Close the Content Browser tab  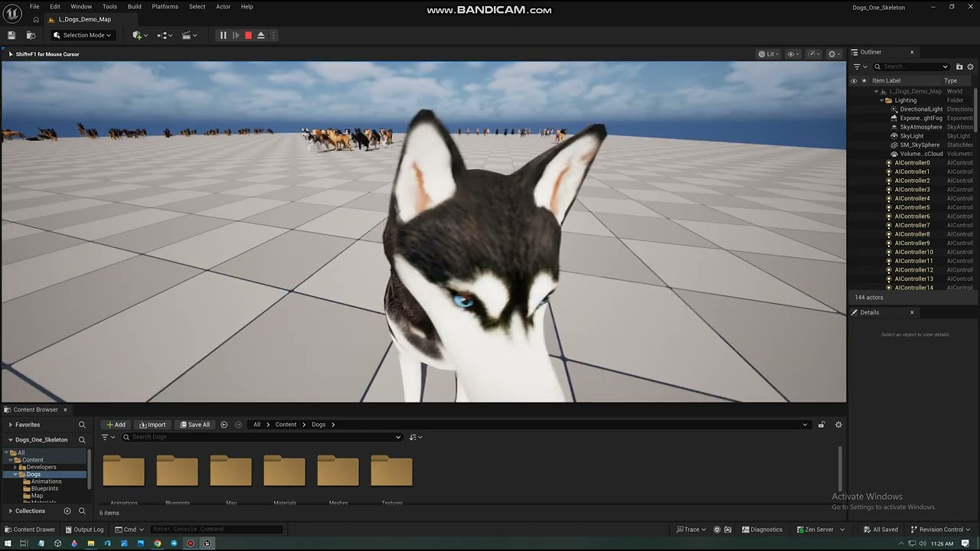tap(65, 409)
